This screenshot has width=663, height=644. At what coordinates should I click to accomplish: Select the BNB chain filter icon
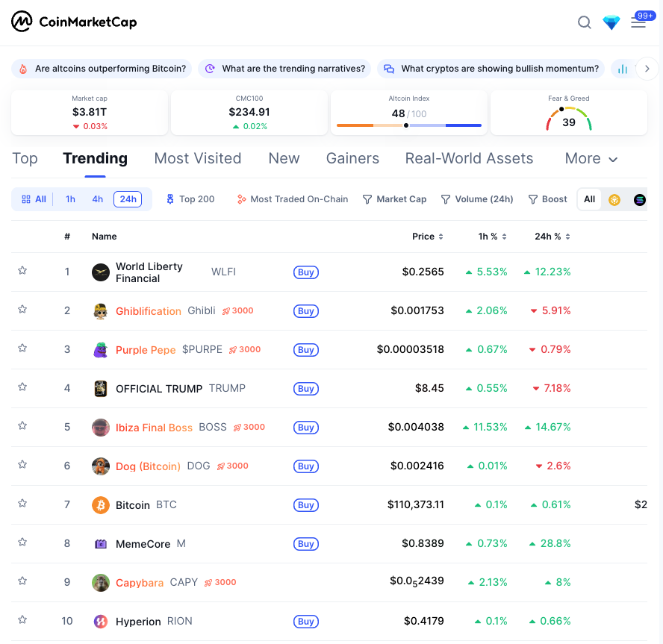pos(614,199)
